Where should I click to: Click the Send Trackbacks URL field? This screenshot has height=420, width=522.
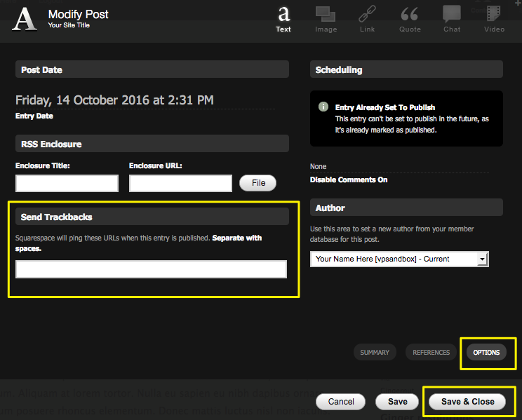pos(151,269)
